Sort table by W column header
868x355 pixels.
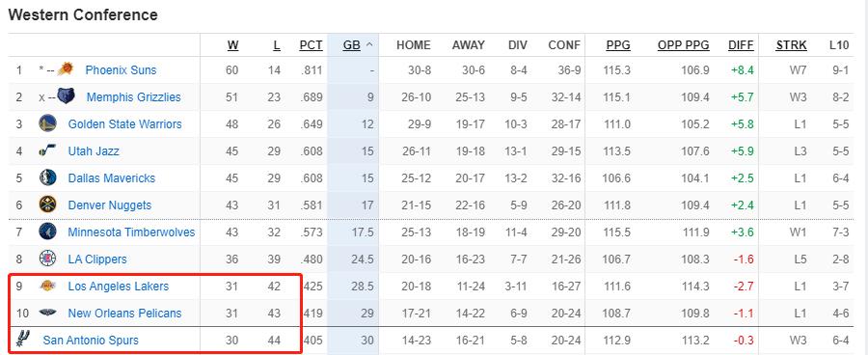tap(233, 45)
